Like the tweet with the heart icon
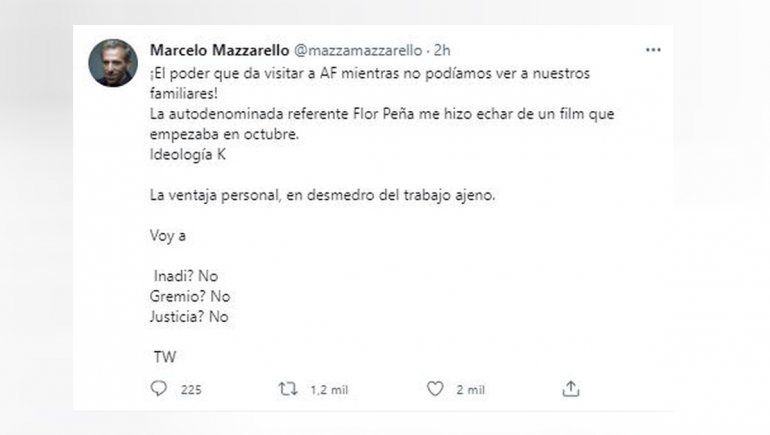Viewport: 770px width, 435px height. coord(434,389)
